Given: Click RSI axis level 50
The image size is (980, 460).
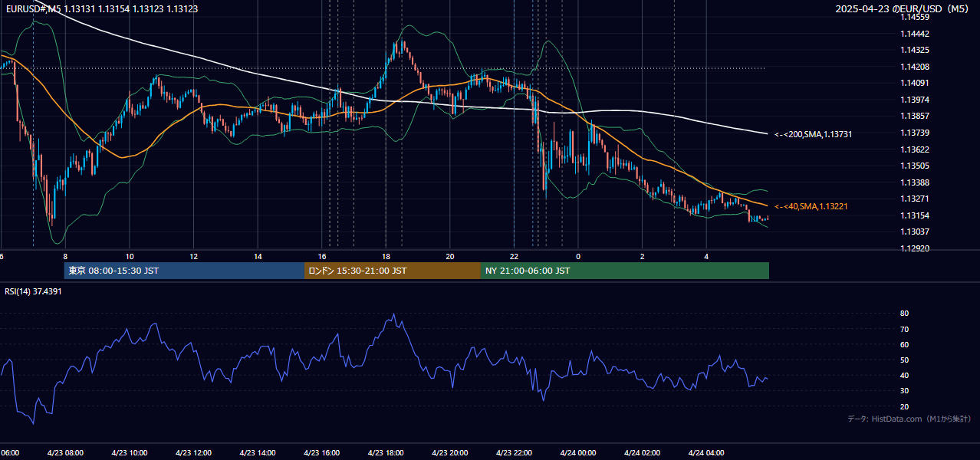Looking at the screenshot, I should pos(905,360).
